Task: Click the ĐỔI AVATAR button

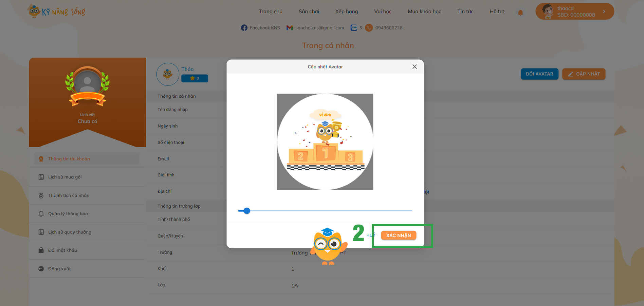Action: (539, 74)
